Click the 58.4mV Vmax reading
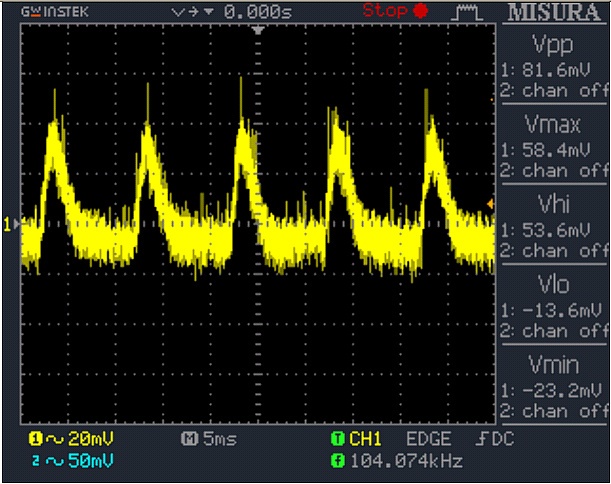611x484 pixels. [x=556, y=150]
